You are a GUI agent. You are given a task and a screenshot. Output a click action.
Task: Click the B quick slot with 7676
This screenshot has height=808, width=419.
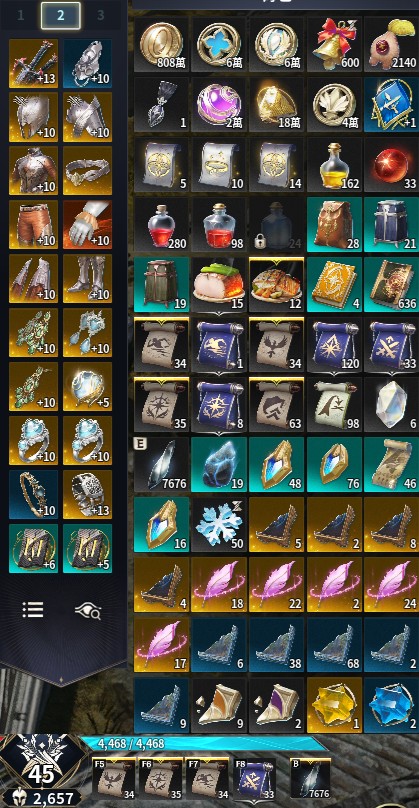coord(310,778)
